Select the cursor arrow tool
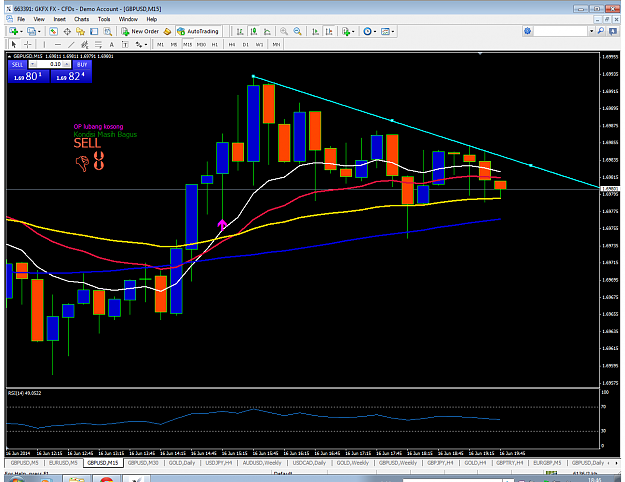Screen dimensions: 625x482 point(14,44)
